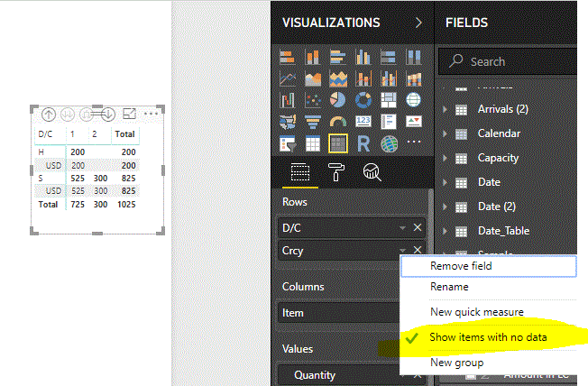Image resolution: width=588 pixels, height=386 pixels.
Task: Choose Remove field from context menu
Action: (488, 266)
